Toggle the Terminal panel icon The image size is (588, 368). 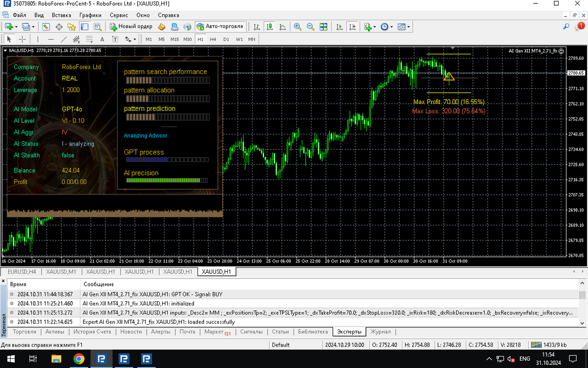tap(84, 26)
